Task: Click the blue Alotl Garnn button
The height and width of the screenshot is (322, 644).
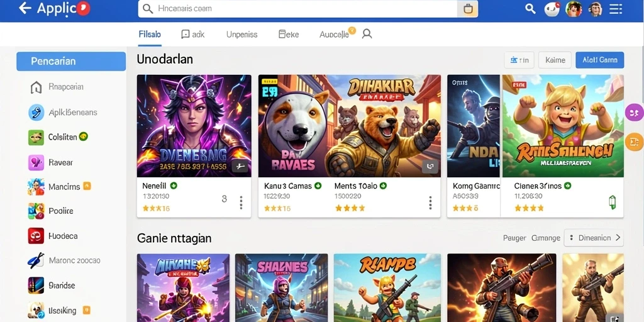Action: click(599, 60)
